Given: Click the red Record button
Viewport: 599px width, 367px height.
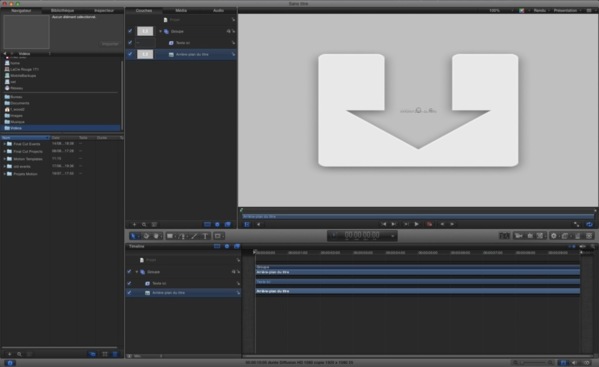Looking at the screenshot, I should tap(430, 224).
